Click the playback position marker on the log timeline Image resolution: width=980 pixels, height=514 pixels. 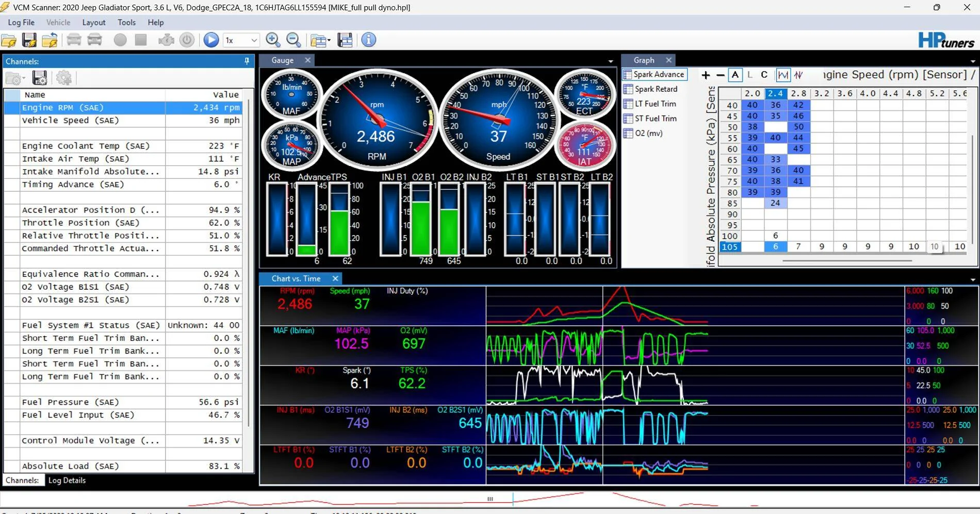513,498
